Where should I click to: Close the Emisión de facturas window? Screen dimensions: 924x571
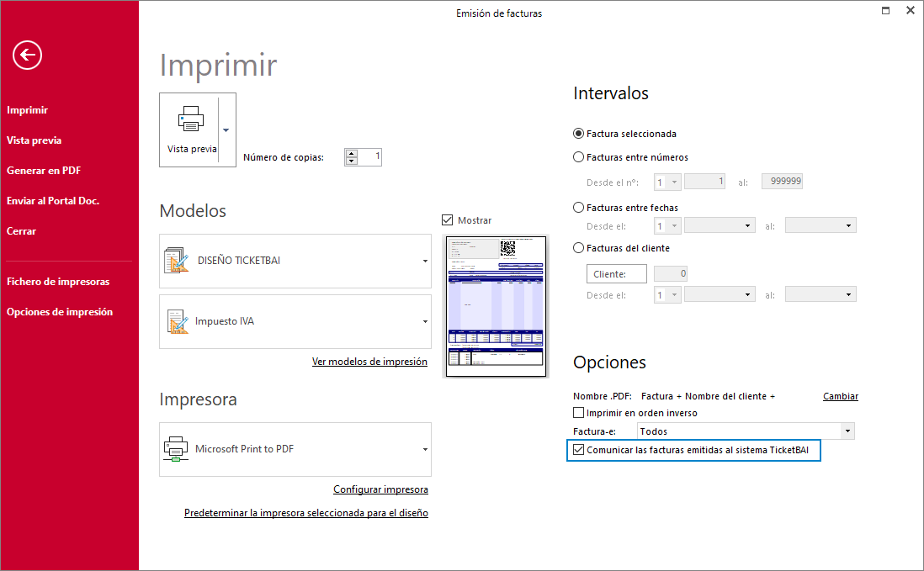(x=911, y=10)
